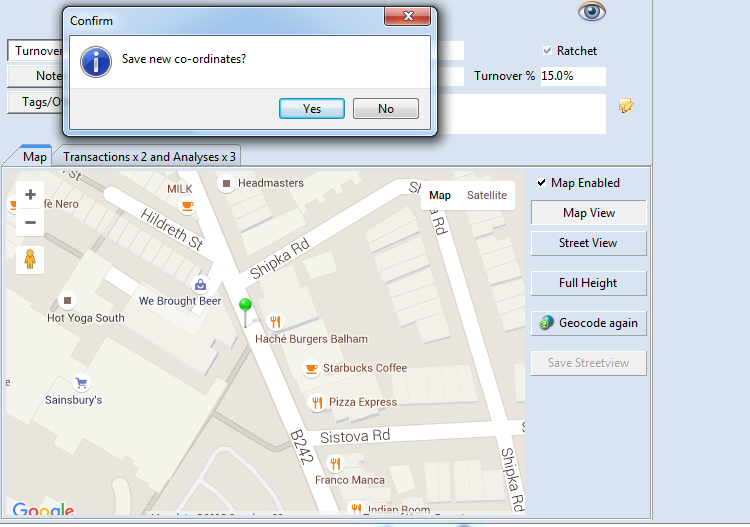Viewport: 750px width, 527px height.
Task: Click the Caffè Nero cup icon
Action: 13,205
